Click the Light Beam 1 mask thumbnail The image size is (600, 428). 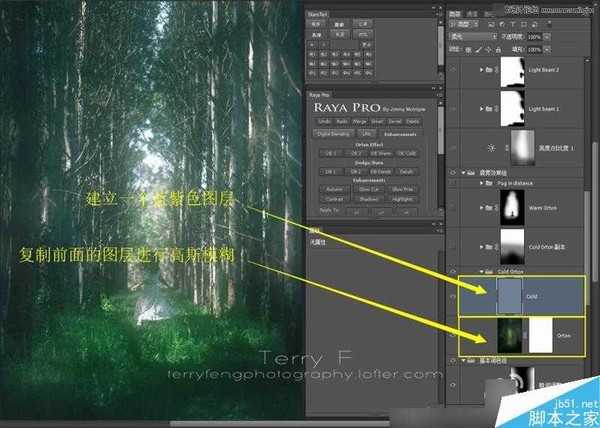click(x=513, y=109)
